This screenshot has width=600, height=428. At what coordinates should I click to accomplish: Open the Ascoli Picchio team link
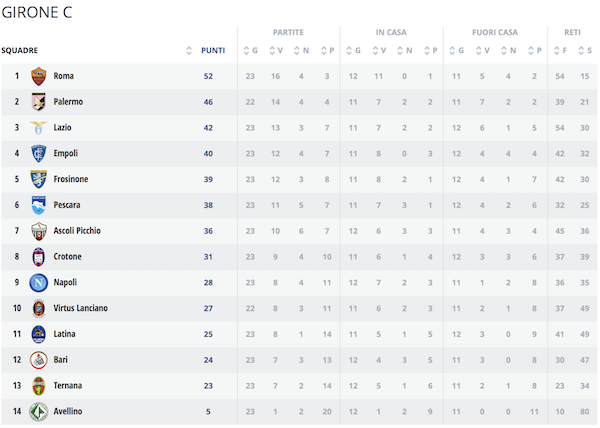point(77,231)
